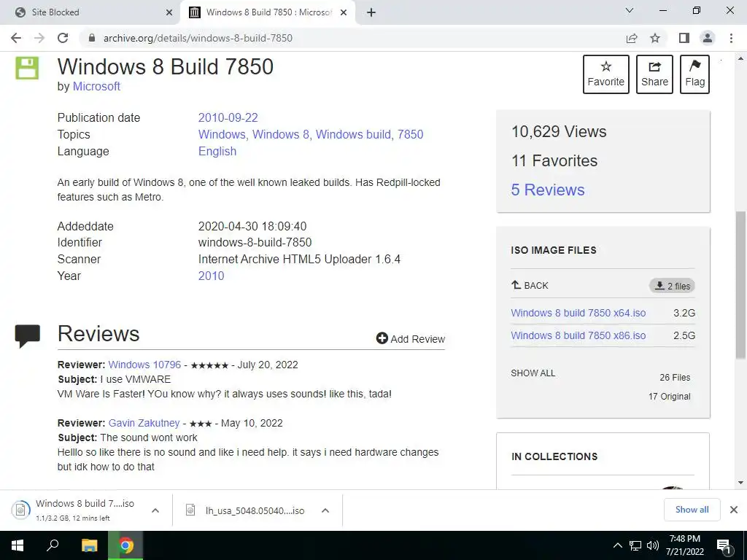Image resolution: width=747 pixels, height=560 pixels.
Task: Switch to Site Blocked tab
Action: (x=90, y=12)
